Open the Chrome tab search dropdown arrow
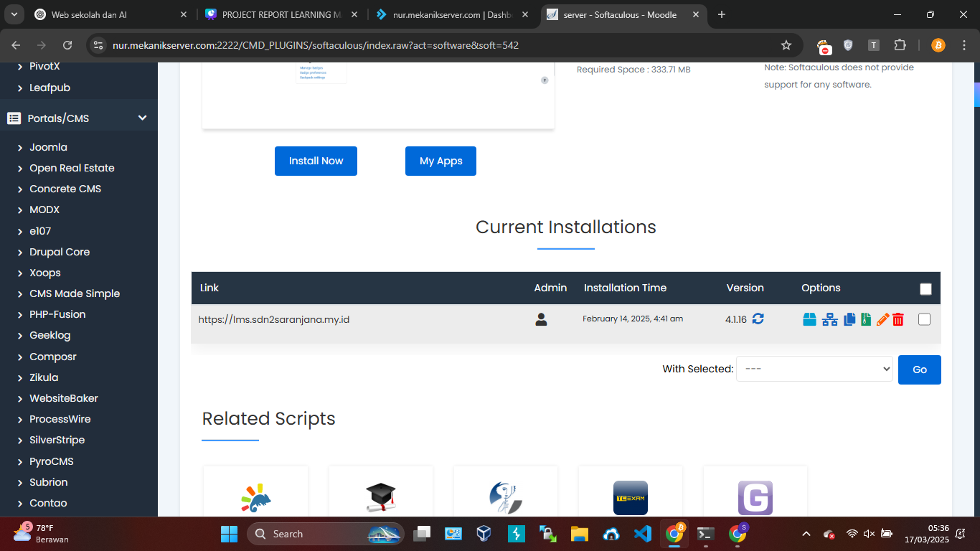 point(14,14)
